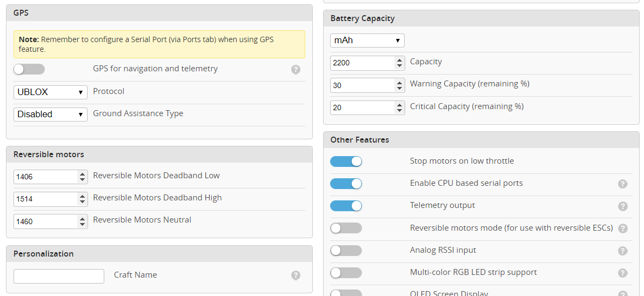This screenshot has width=644, height=296.
Task: Enable GPS for navigation and telemetry
Action: (29, 69)
